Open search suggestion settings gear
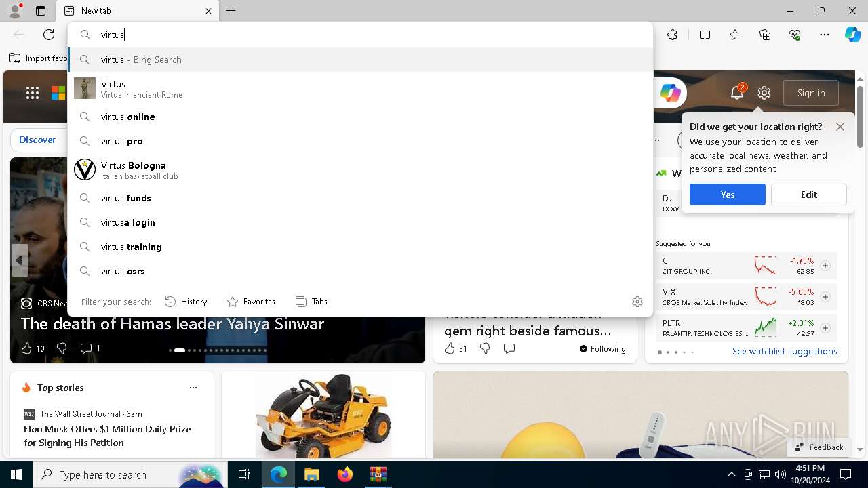Viewport: 868px width, 488px height. (637, 302)
